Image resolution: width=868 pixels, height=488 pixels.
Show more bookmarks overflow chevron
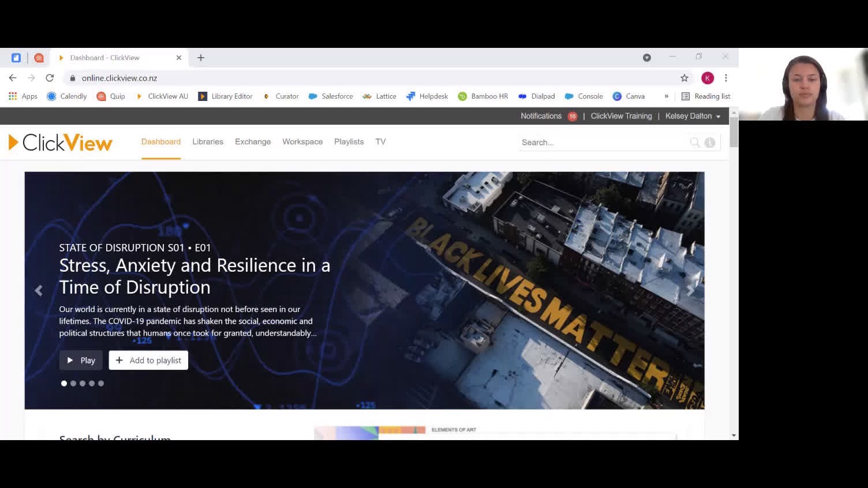(x=666, y=96)
